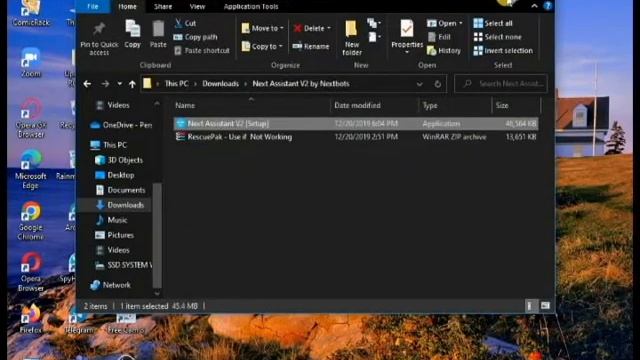640x360 pixels.
Task: Open SSD SYSTEM drive in sidebar
Action: pos(123,265)
